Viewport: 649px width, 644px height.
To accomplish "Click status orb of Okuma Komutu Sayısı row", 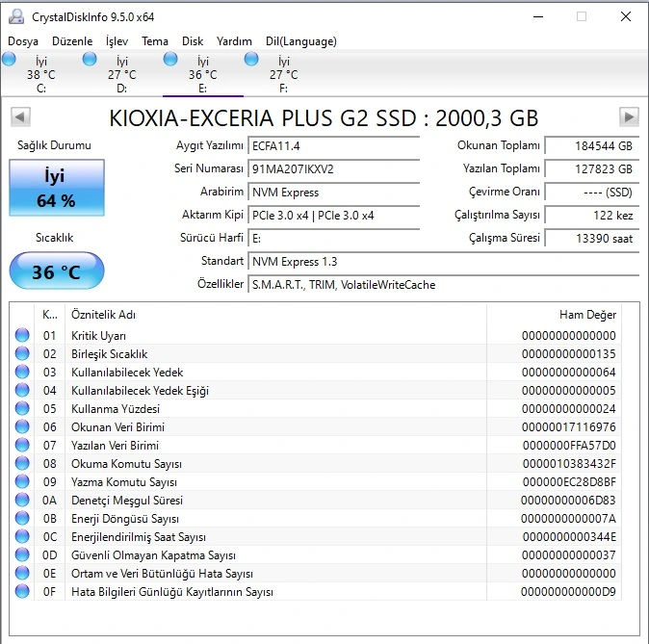I will coord(22,463).
